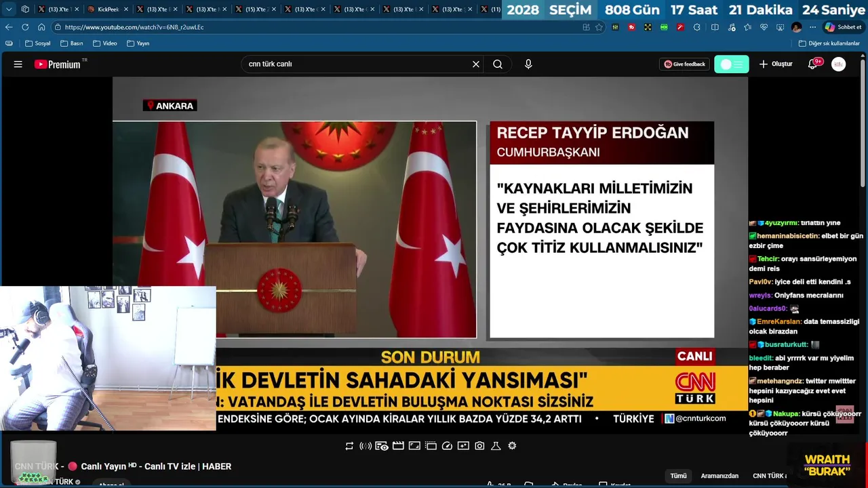This screenshot has width=868, height=488.
Task: Click the CNN Türk video player
Action: (x=430, y=254)
